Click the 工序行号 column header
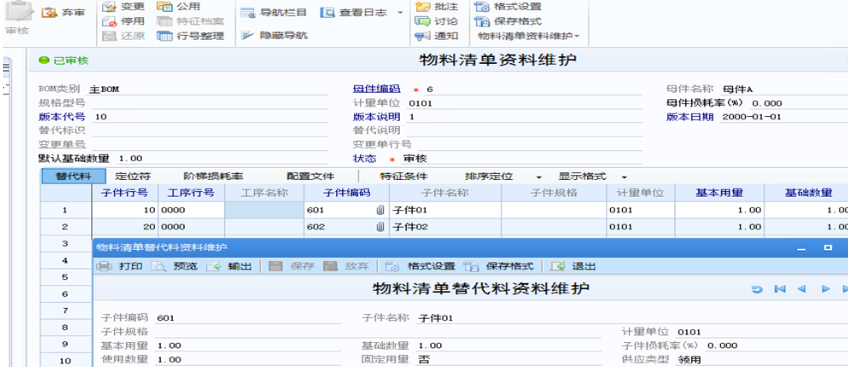 pyautogui.click(x=191, y=193)
